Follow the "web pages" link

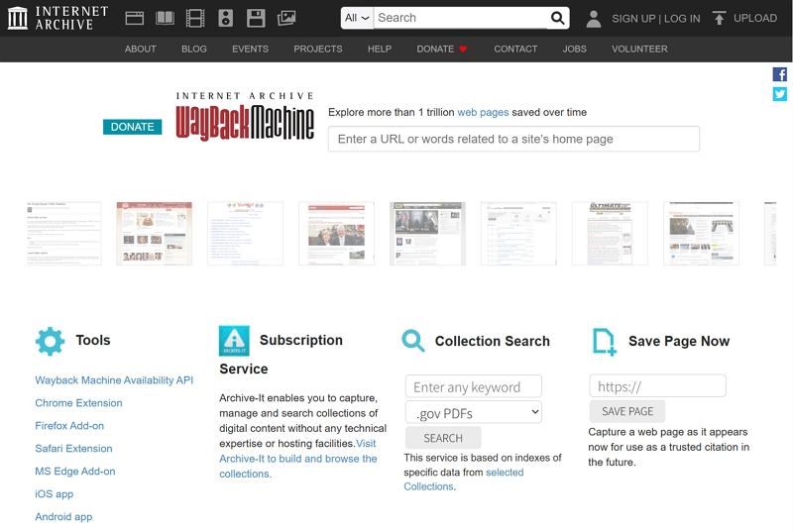(483, 112)
